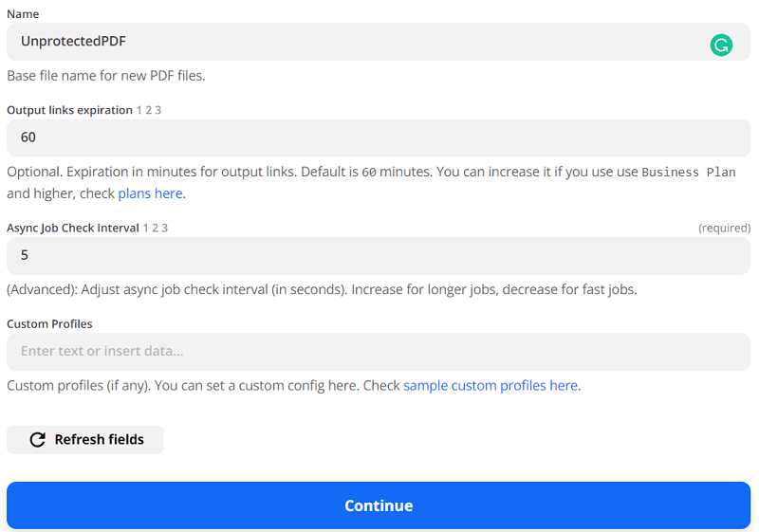Viewport: 759px width, 532px height.
Task: Click the Grammarly icon in the Name field
Action: click(x=721, y=44)
